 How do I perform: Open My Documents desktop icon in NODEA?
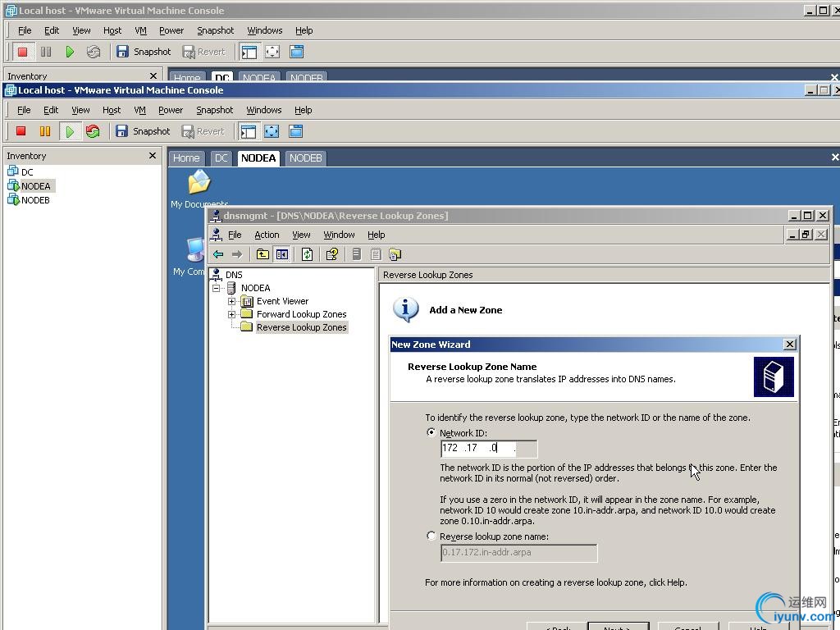[199, 189]
